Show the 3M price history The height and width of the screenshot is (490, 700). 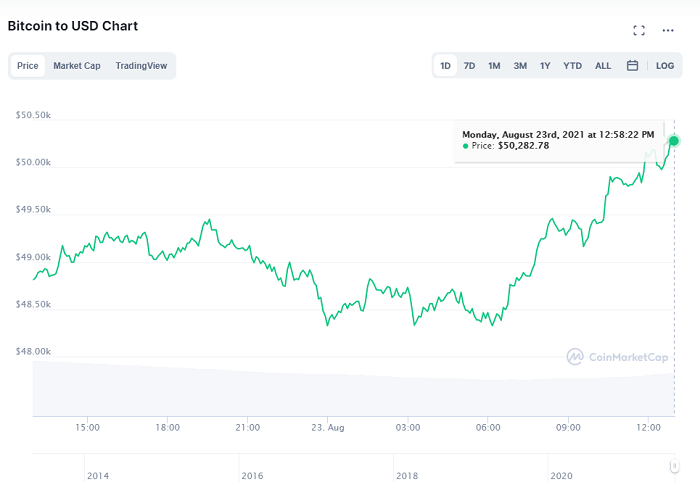point(520,66)
